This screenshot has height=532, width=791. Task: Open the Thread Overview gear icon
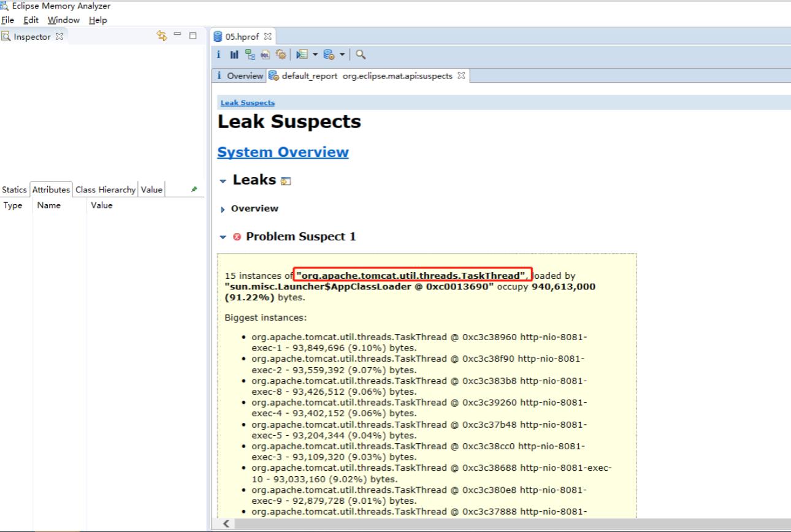[281, 55]
